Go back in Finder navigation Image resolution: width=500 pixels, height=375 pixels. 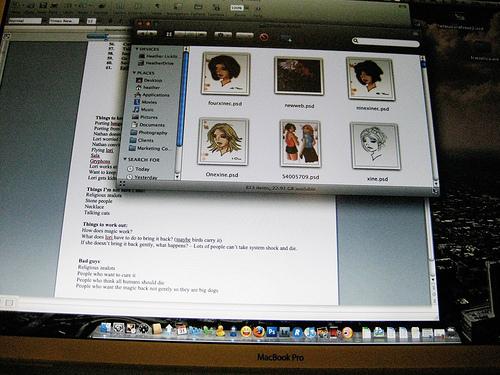(x=142, y=33)
